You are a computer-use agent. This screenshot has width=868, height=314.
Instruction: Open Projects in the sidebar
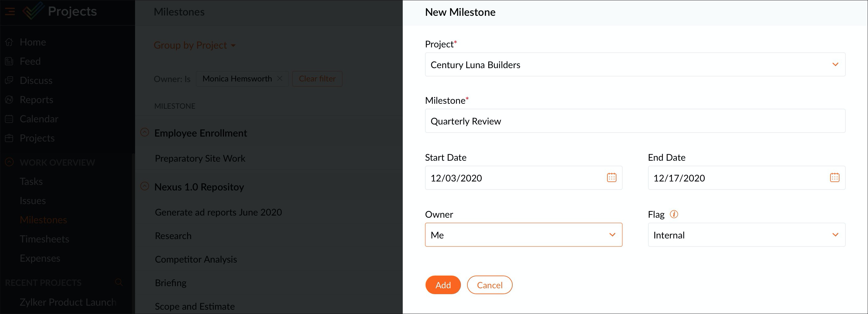(37, 138)
